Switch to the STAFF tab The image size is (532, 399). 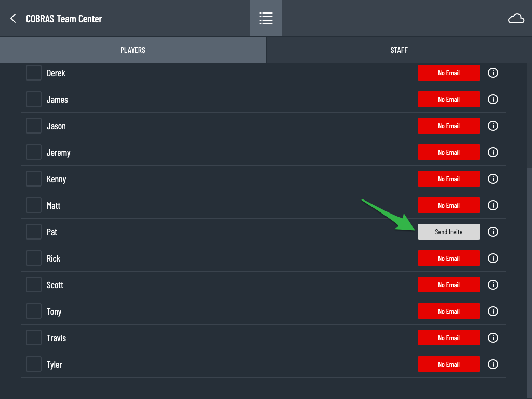point(399,50)
